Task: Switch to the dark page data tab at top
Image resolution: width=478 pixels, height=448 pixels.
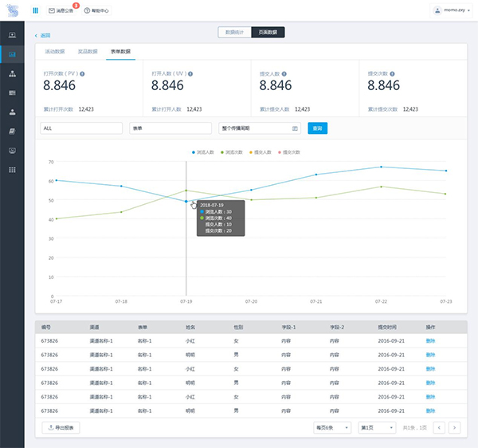Action: [268, 32]
